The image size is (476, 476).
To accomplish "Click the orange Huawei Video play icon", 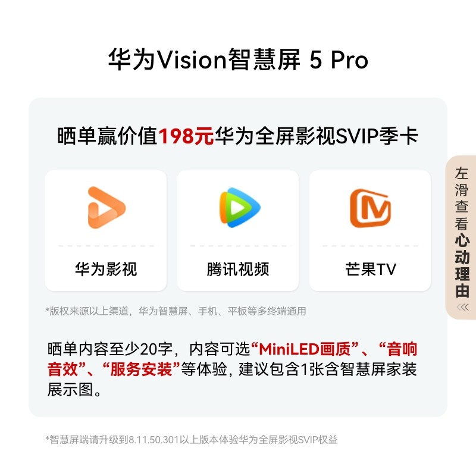I will (x=107, y=208).
